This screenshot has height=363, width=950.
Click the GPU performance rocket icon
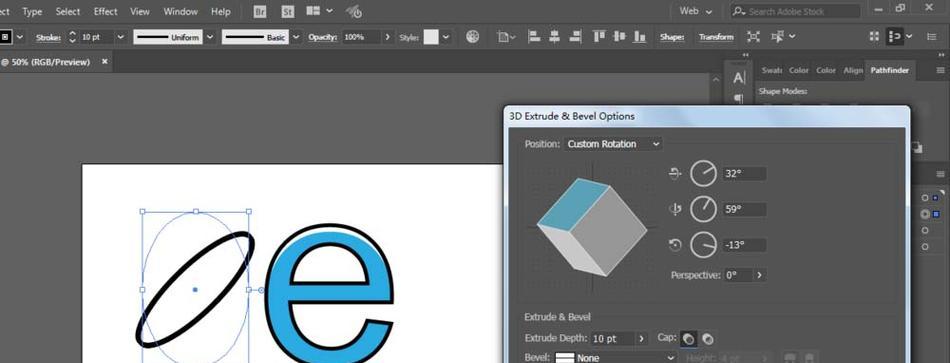click(x=354, y=12)
